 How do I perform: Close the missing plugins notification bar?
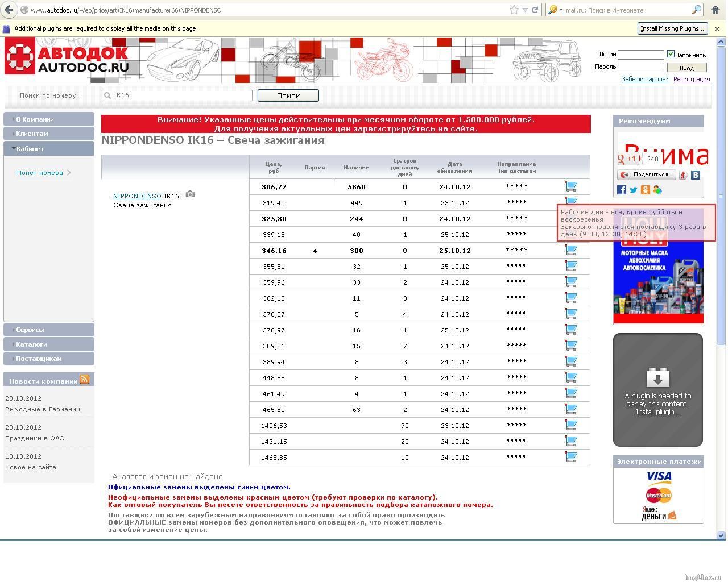tap(717, 28)
